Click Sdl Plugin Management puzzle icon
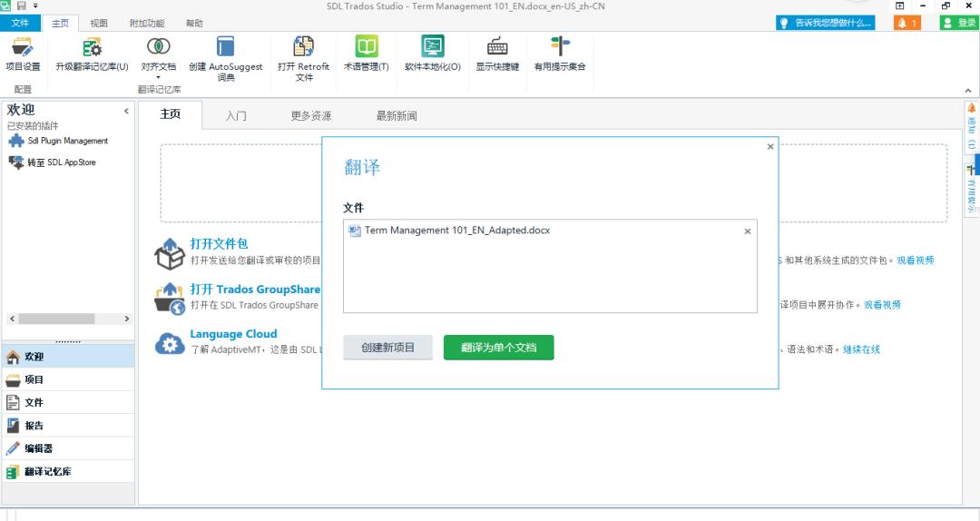 15,141
